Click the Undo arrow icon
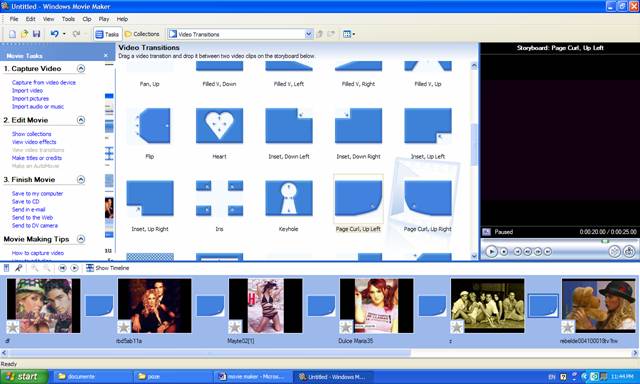Viewport: 640px width, 384px height. (x=54, y=34)
